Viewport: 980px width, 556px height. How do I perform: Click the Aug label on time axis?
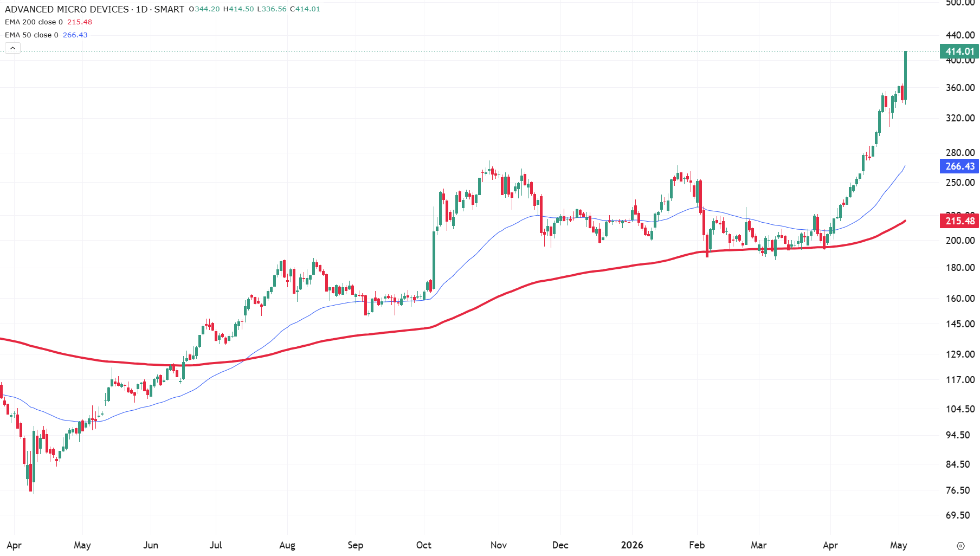tap(287, 545)
